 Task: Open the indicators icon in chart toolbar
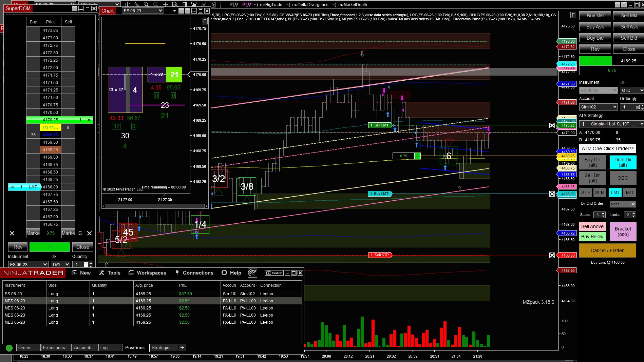coord(204,4)
